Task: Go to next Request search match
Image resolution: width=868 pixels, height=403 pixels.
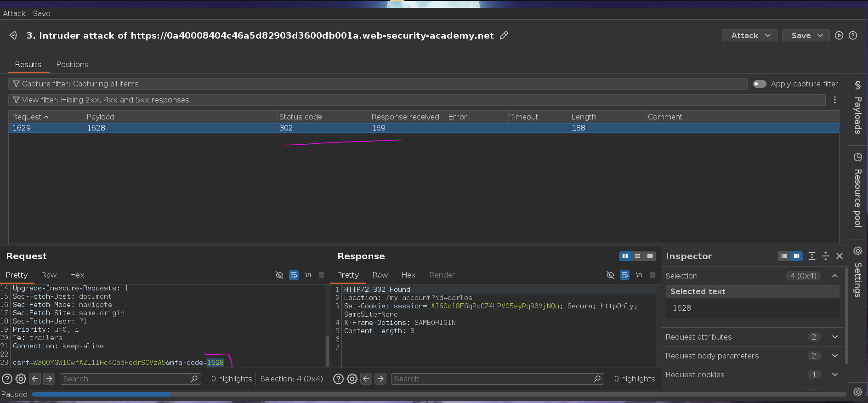Action: tap(49, 379)
